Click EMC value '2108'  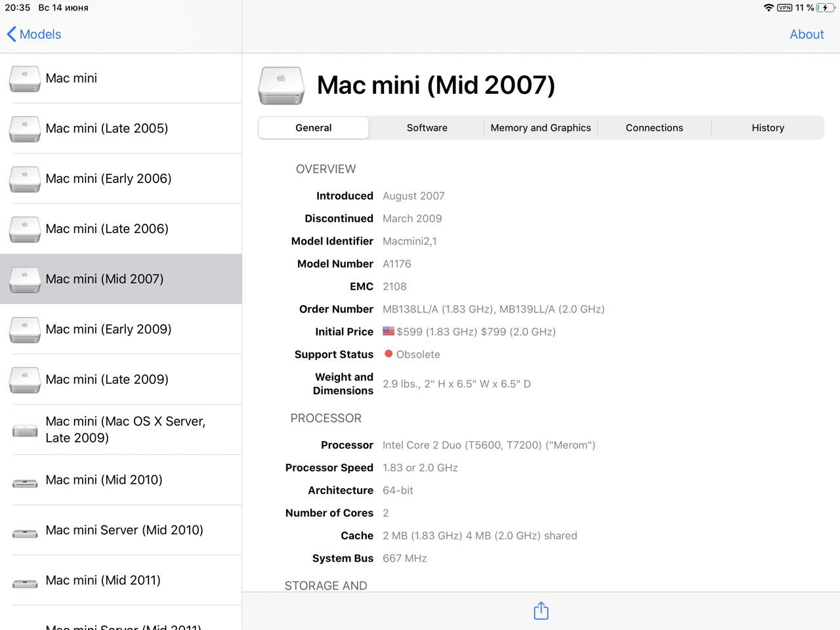[x=394, y=286]
